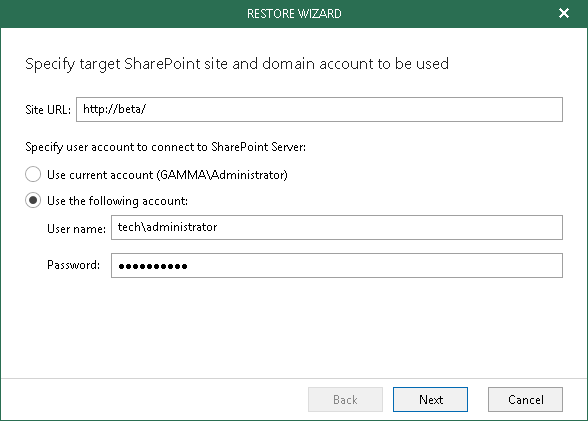Click the Next button
The image size is (588, 421).
(x=430, y=400)
